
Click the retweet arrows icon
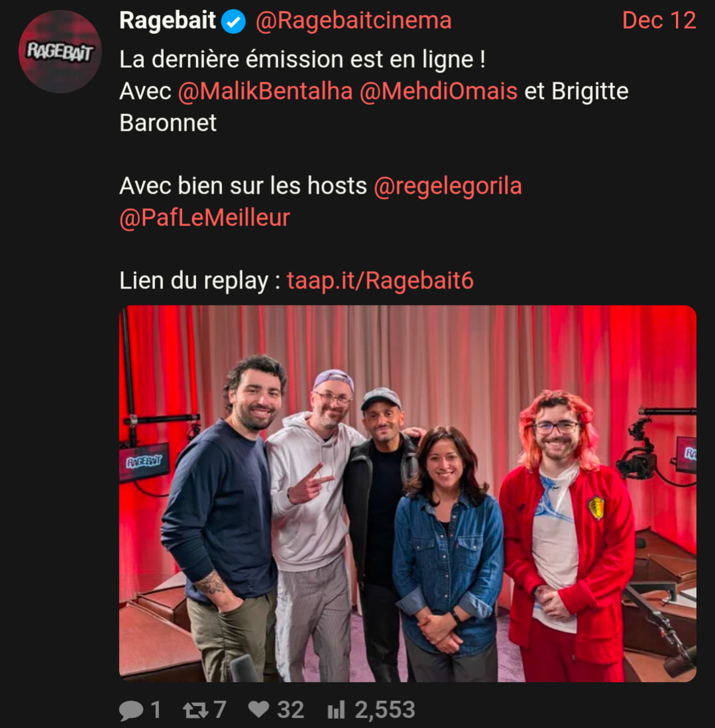pyautogui.click(x=195, y=710)
